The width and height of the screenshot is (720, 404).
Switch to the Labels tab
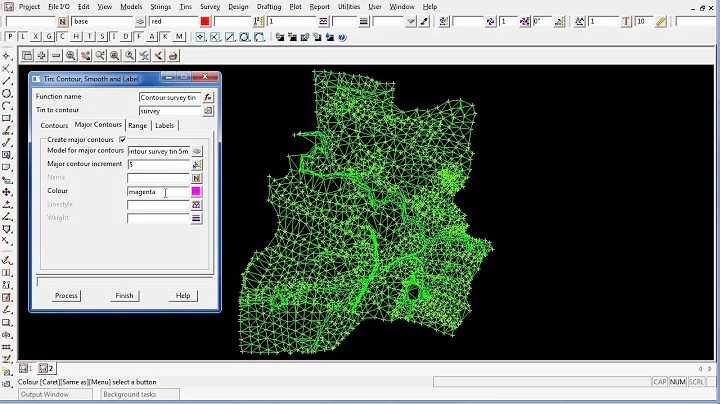[x=164, y=125]
